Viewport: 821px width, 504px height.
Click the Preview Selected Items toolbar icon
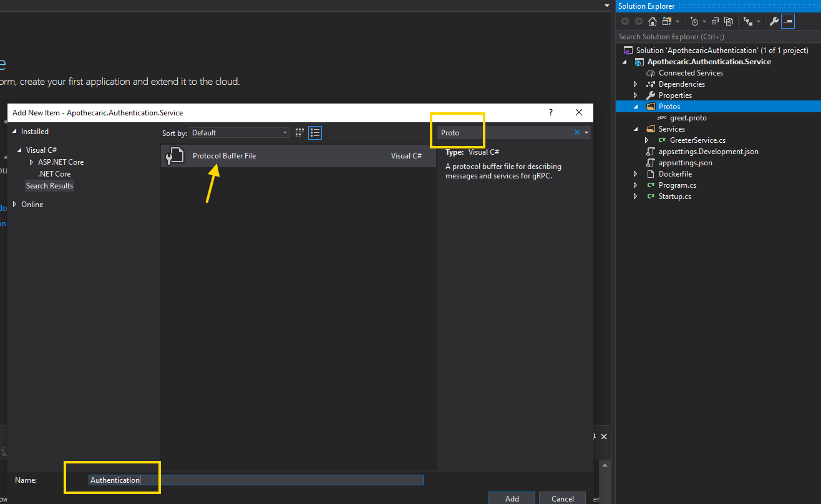788,21
